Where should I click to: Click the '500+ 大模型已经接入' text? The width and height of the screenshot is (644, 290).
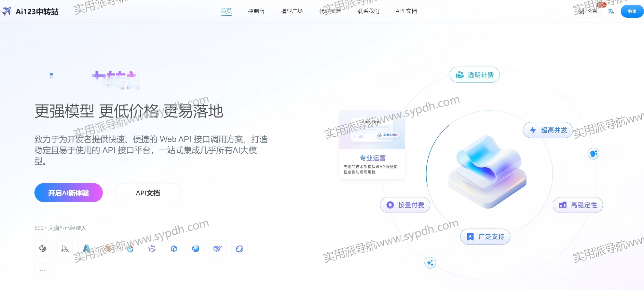60,228
